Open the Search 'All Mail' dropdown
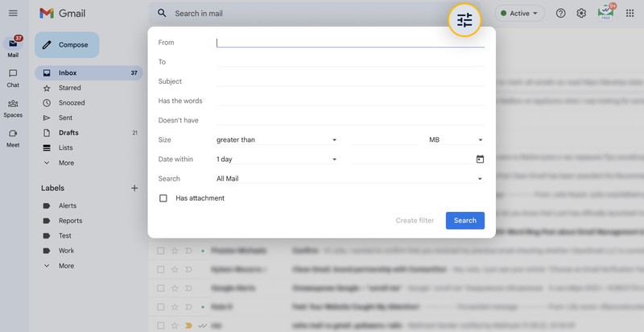The image size is (644, 332). click(349, 179)
